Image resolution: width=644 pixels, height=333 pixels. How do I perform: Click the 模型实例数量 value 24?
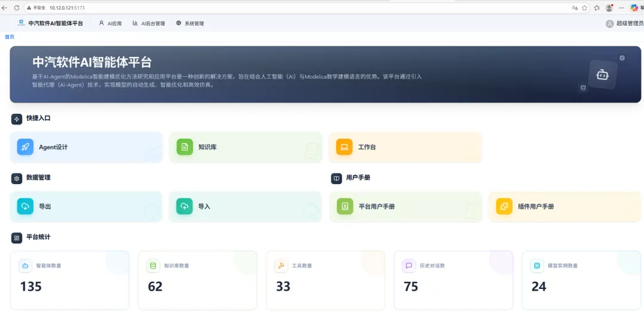coord(539,287)
